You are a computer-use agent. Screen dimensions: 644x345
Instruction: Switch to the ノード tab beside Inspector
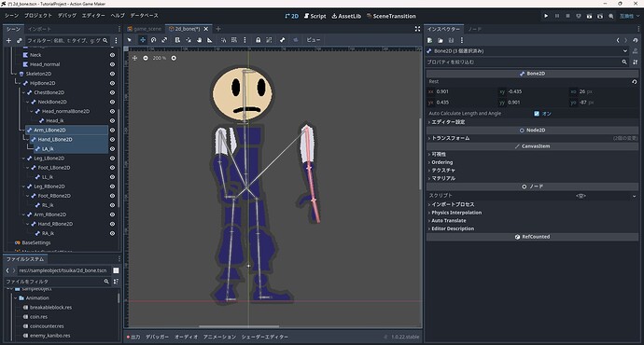(474, 29)
